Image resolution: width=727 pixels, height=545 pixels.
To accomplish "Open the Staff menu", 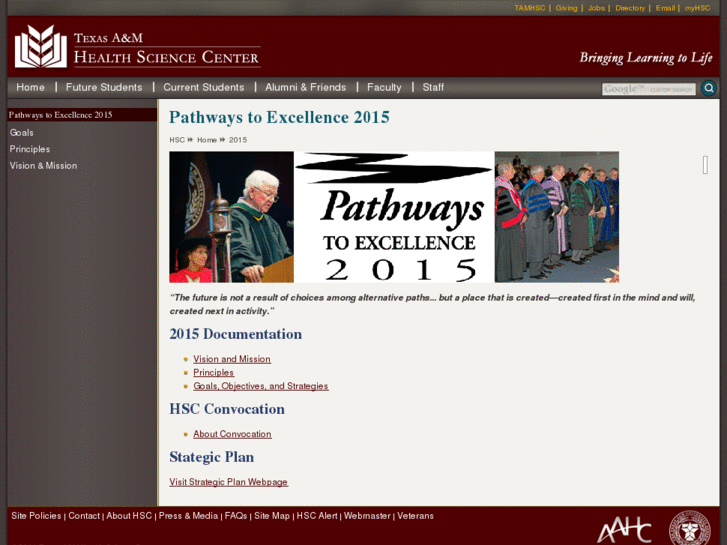I will 433,87.
